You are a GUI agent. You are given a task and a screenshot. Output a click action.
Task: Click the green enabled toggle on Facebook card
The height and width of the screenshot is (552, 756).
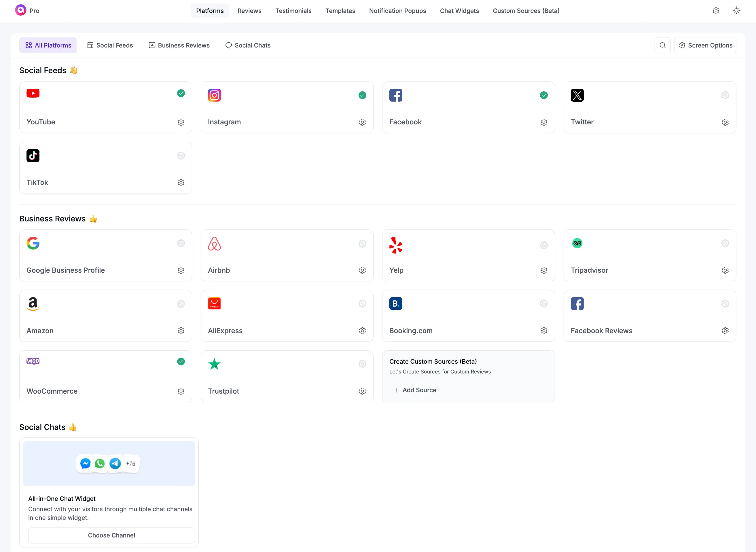tap(543, 95)
